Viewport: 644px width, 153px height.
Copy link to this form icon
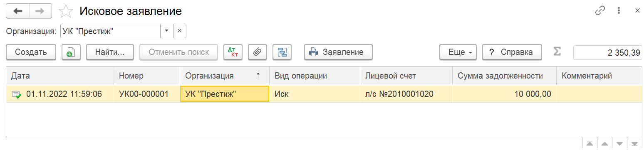pos(600,11)
